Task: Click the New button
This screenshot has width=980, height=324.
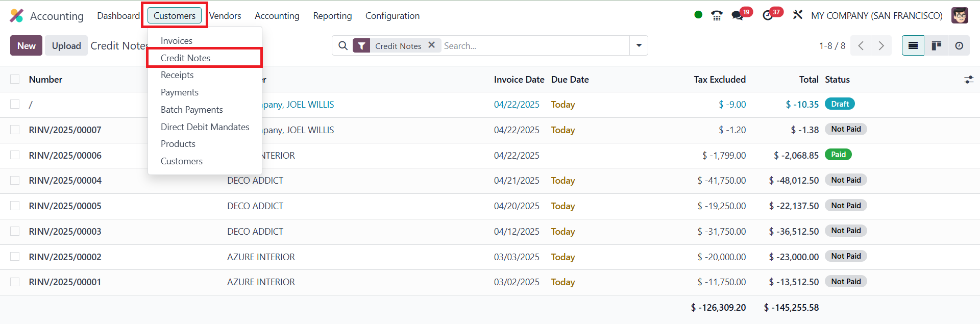Action: click(26, 46)
